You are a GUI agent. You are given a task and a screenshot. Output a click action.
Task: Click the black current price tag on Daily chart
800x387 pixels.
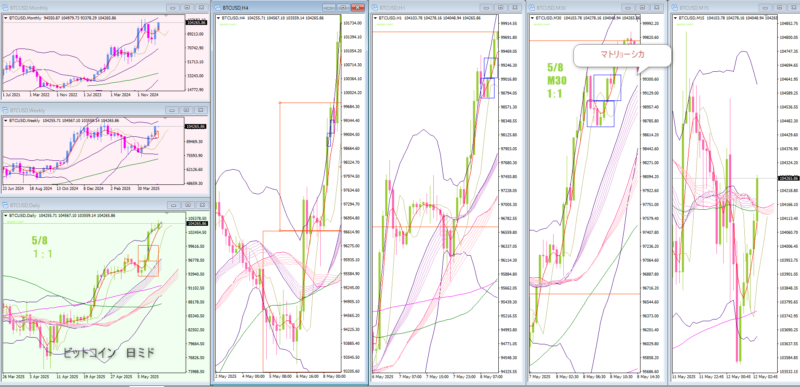(x=196, y=223)
